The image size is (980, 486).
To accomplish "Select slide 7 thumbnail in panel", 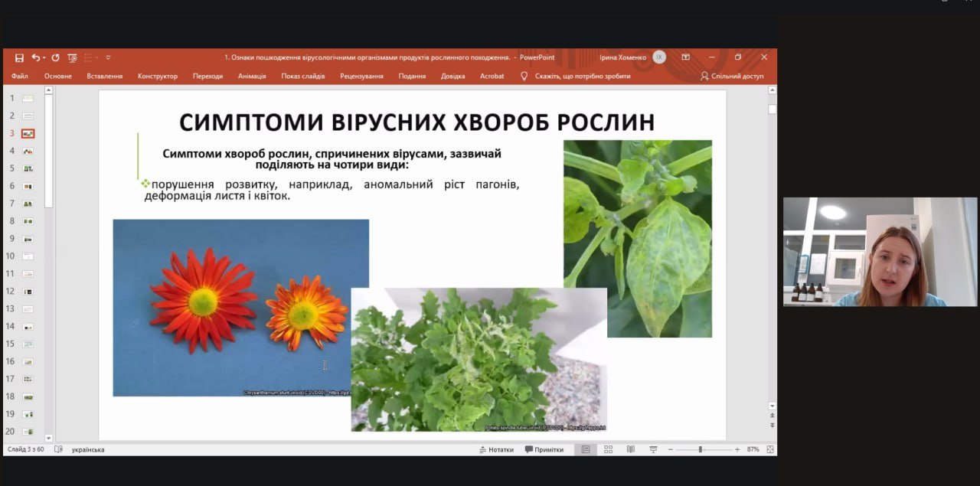I will (x=28, y=204).
